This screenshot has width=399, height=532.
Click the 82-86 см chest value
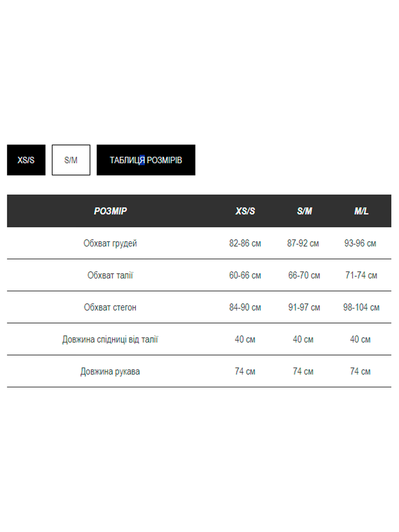point(245,243)
